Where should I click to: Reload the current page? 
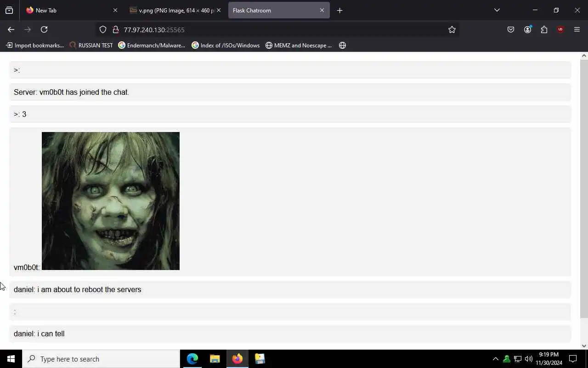pyautogui.click(x=44, y=29)
